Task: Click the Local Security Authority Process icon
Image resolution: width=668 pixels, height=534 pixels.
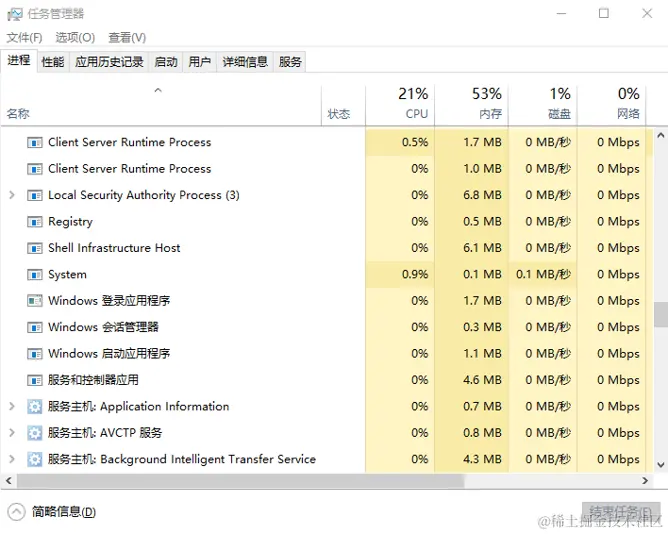Action: pyautogui.click(x=35, y=196)
